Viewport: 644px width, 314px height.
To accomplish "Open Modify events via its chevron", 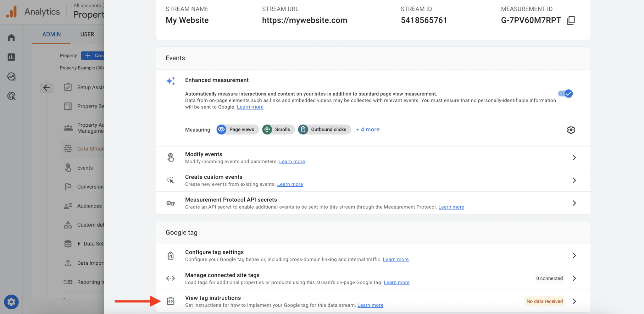I will coord(574,157).
